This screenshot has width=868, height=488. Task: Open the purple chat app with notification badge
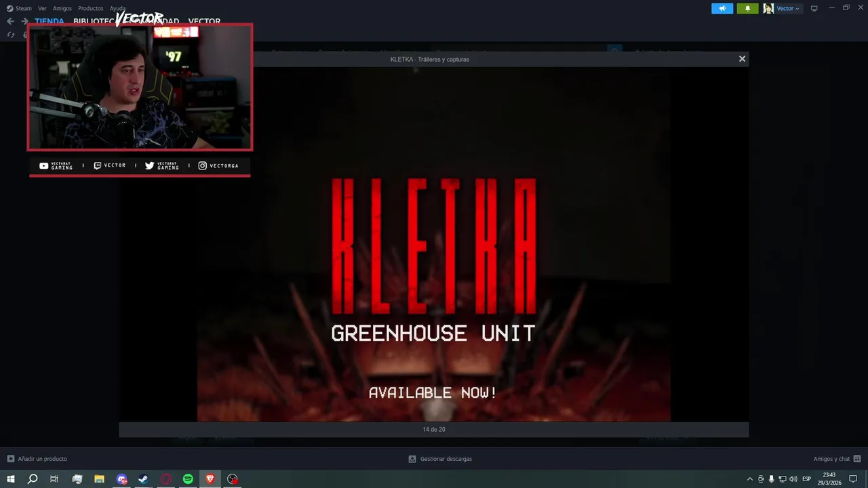[x=121, y=479]
